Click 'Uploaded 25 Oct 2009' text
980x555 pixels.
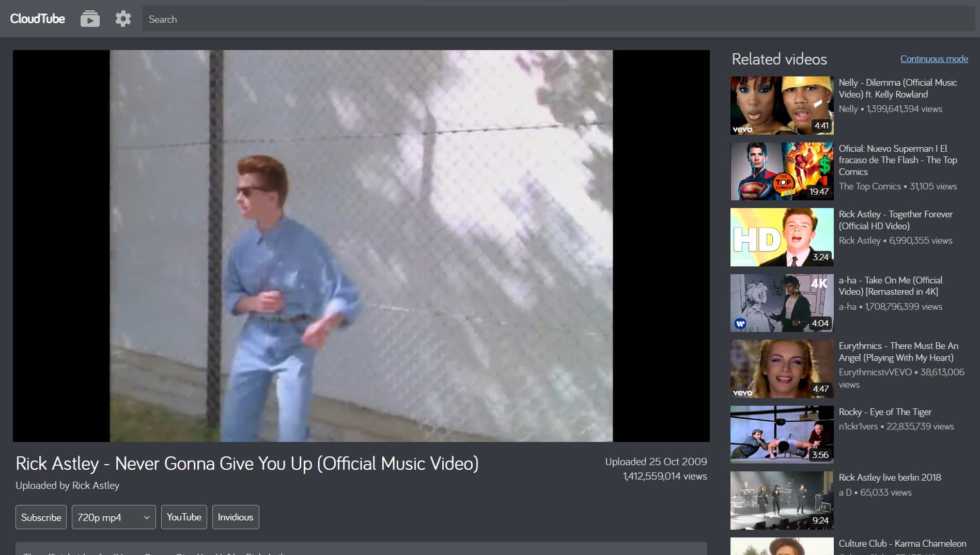coord(656,462)
